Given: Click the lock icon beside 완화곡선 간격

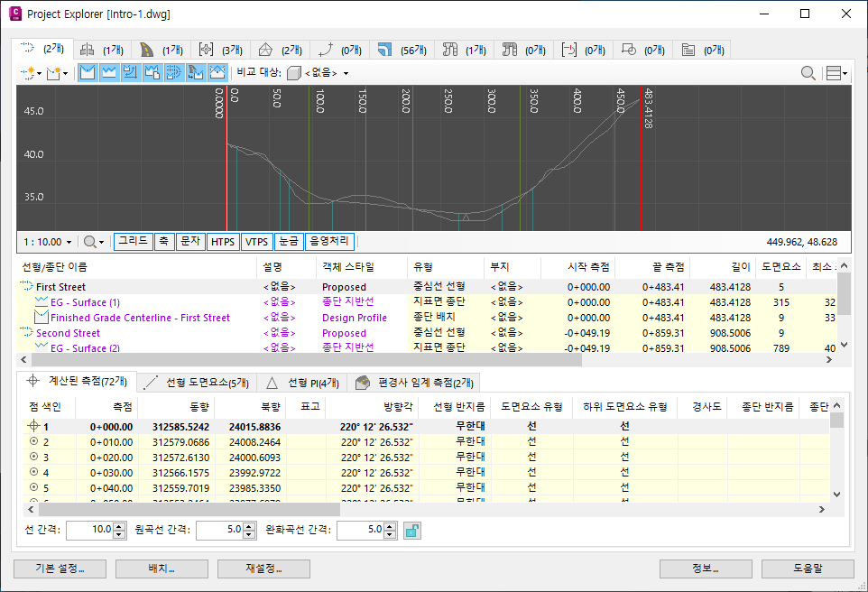Looking at the screenshot, I should coord(411,531).
